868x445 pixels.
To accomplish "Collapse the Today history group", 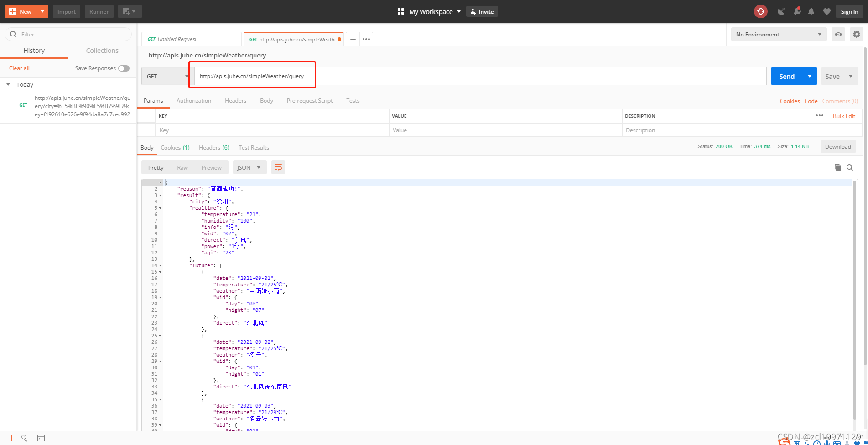I will coord(8,84).
